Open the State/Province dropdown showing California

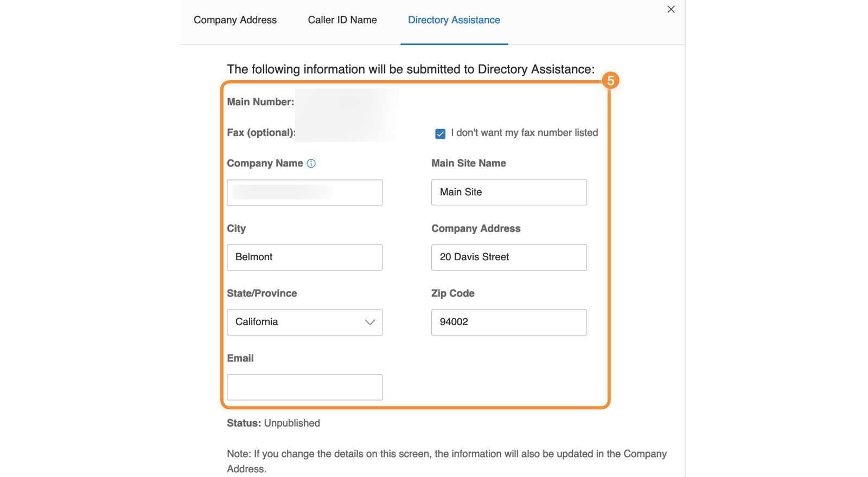pyautogui.click(x=304, y=323)
